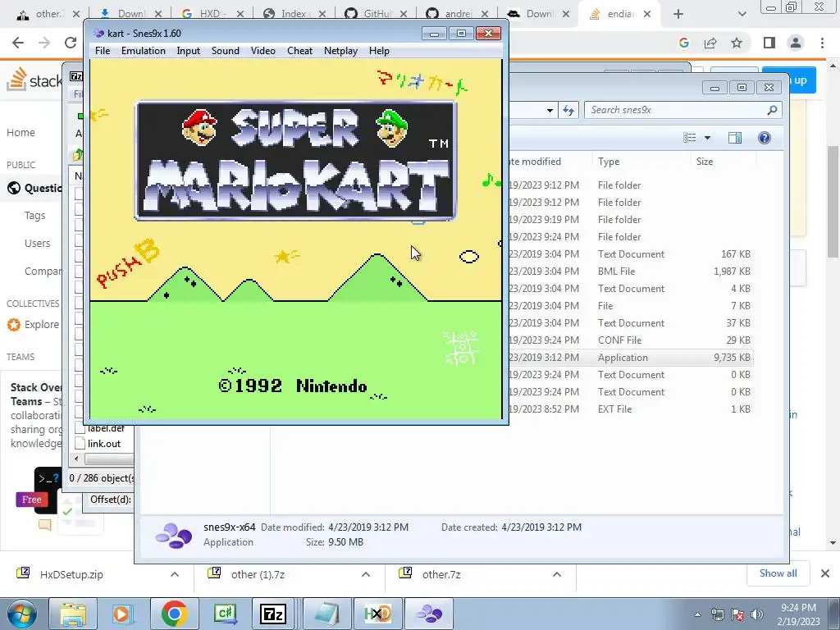
Task: Select link.out in 7-Zip list
Action: pyautogui.click(x=104, y=444)
